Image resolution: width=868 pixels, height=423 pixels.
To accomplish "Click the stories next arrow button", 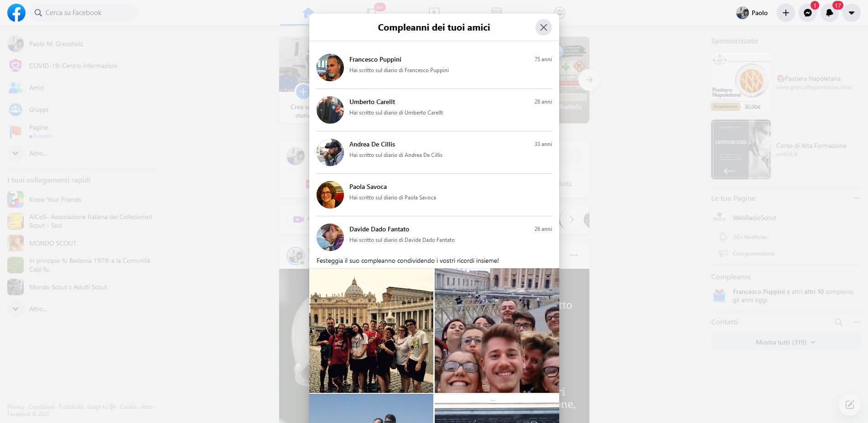I will pyautogui.click(x=589, y=80).
